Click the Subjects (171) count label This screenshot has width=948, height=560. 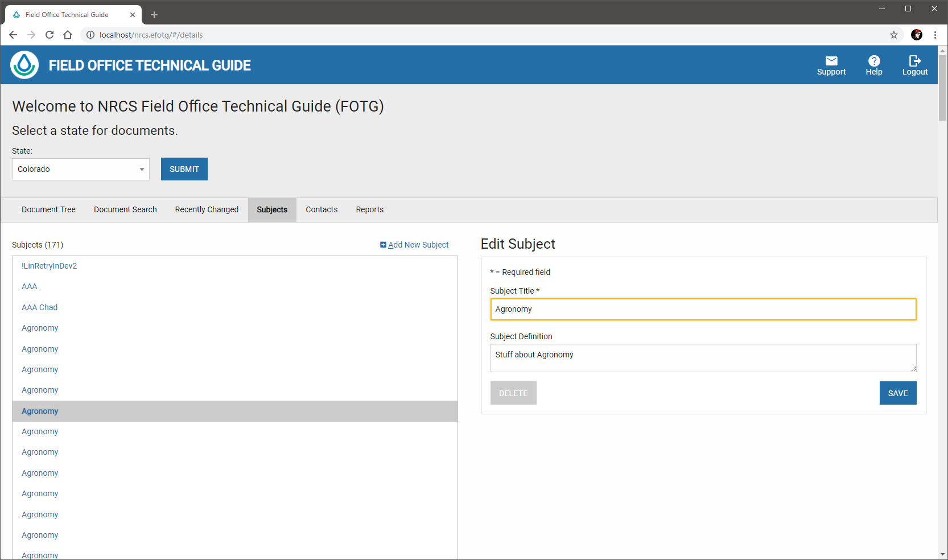(x=38, y=245)
